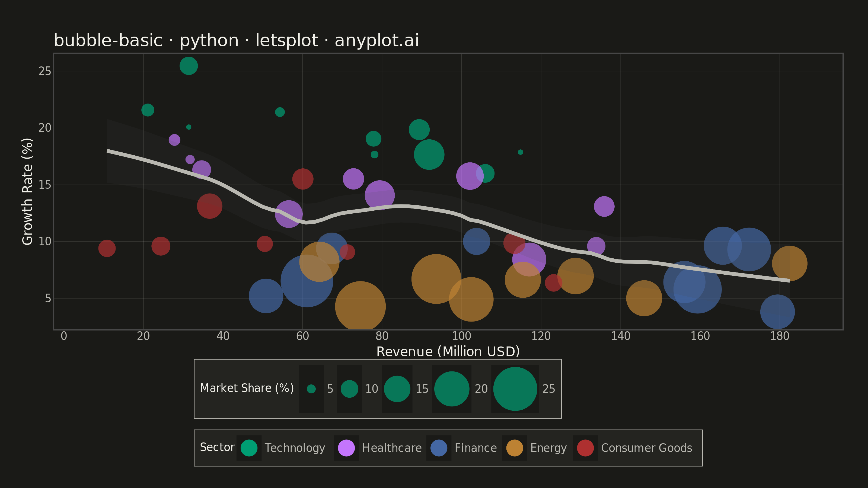Select the Market Share 15 legend circle
This screenshot has height=488, width=868.
pyautogui.click(x=397, y=389)
